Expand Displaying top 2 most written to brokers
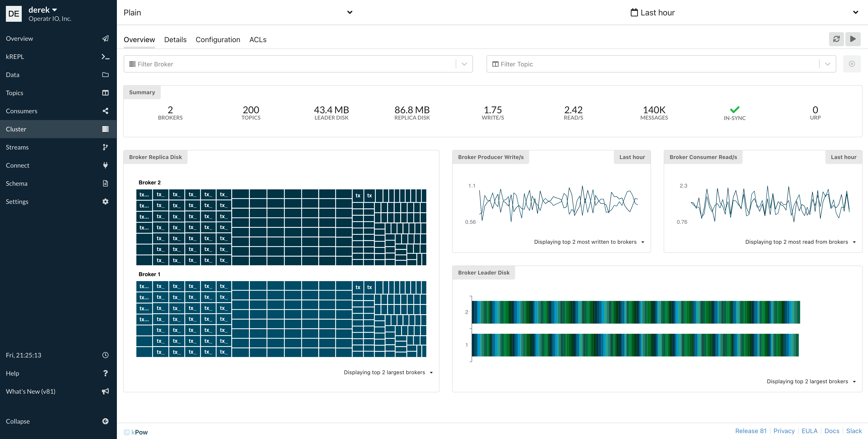This screenshot has height=439, width=868. pyautogui.click(x=589, y=242)
